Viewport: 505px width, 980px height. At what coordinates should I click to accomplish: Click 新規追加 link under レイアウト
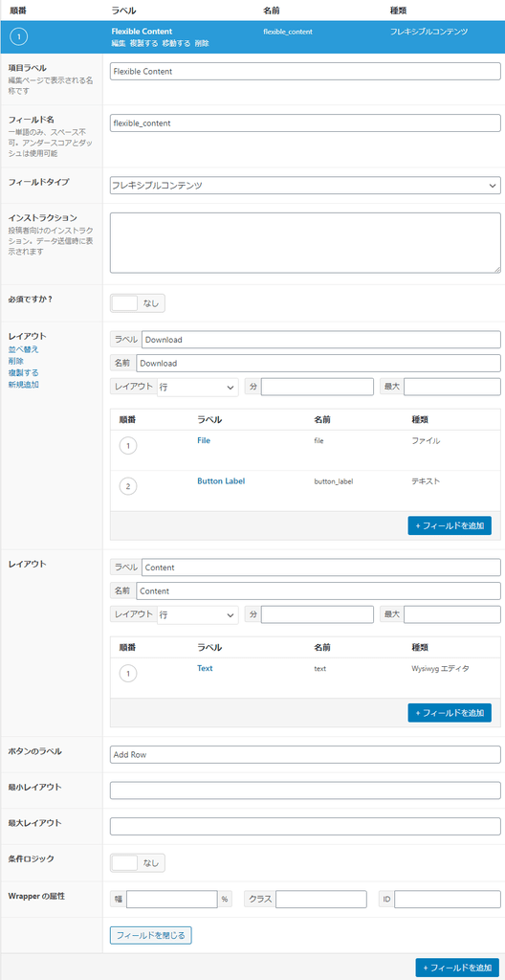pos(23,385)
